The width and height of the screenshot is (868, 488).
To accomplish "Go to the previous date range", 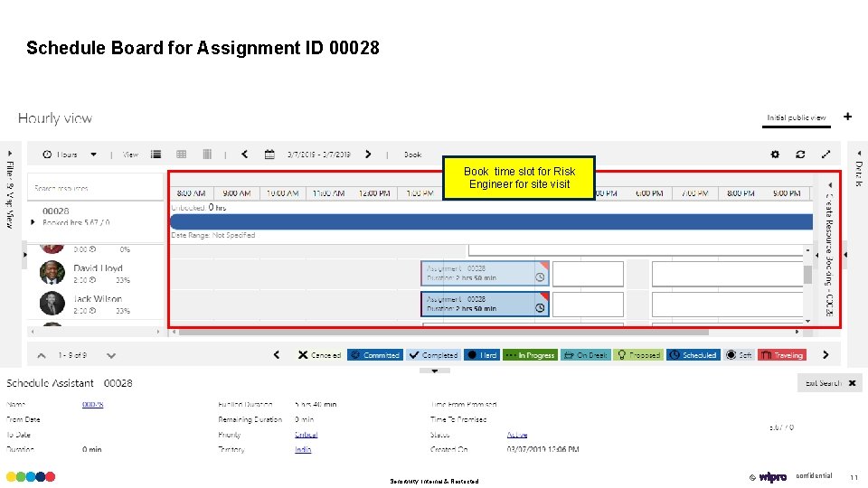I will coord(245,155).
